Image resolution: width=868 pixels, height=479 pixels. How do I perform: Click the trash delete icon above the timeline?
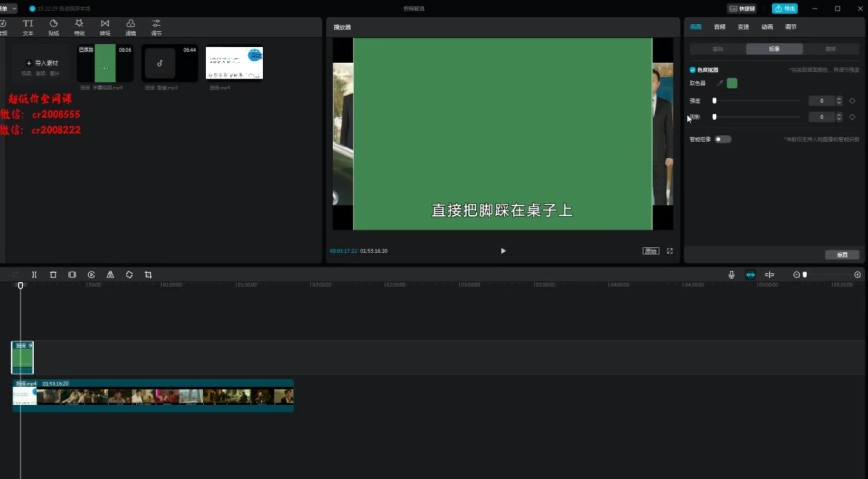[53, 275]
